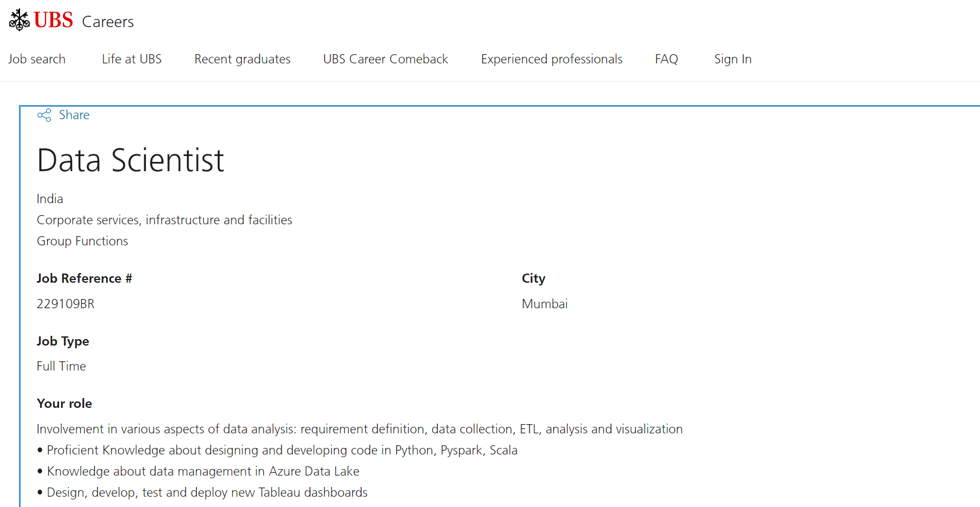
Task: Click the India location text
Action: point(50,199)
